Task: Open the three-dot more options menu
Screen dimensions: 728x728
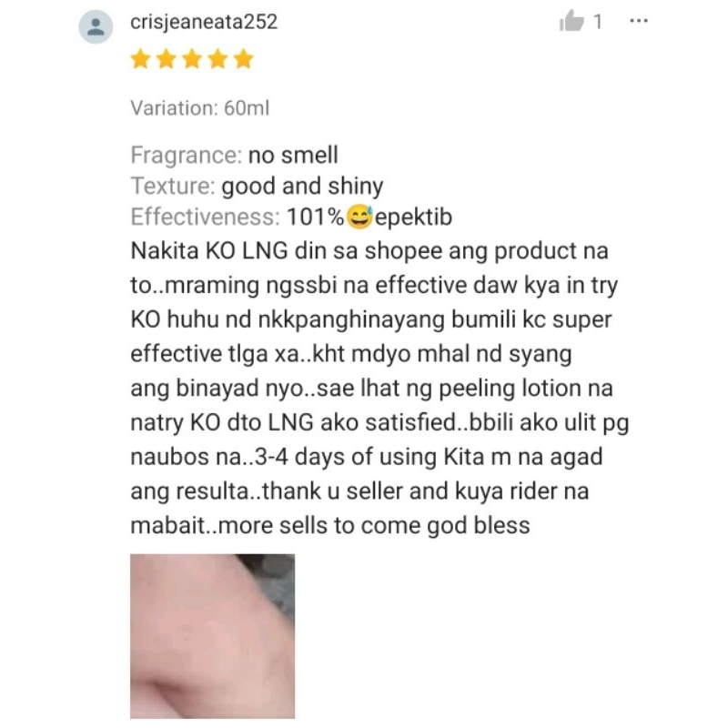Action: coord(639,21)
